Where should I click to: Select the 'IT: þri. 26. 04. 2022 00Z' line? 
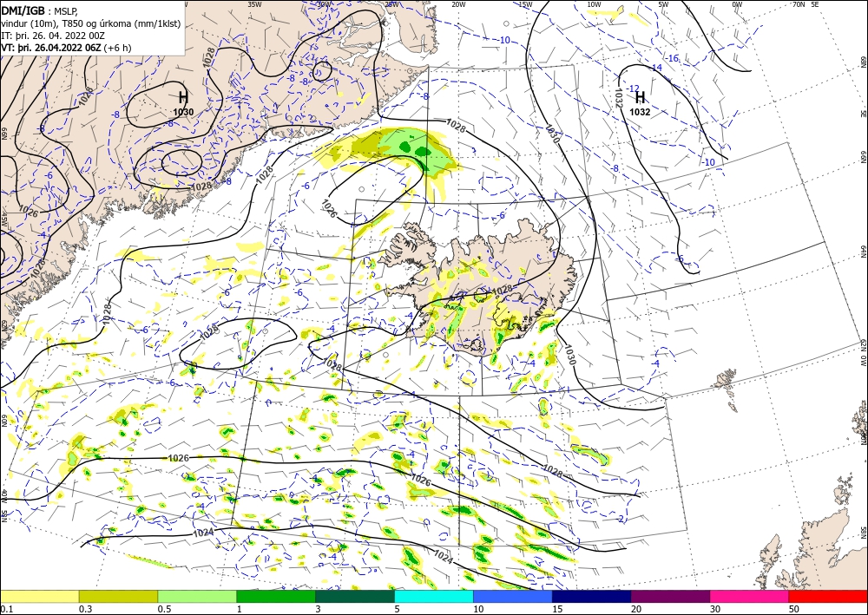(53, 36)
